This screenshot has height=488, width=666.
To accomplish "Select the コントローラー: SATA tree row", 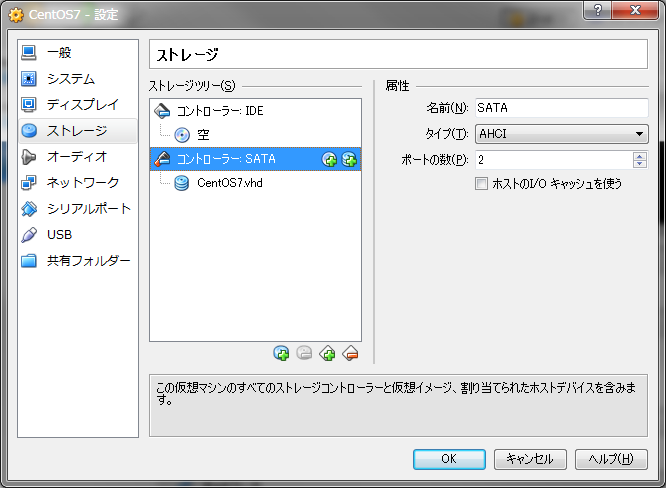I will pos(255,159).
